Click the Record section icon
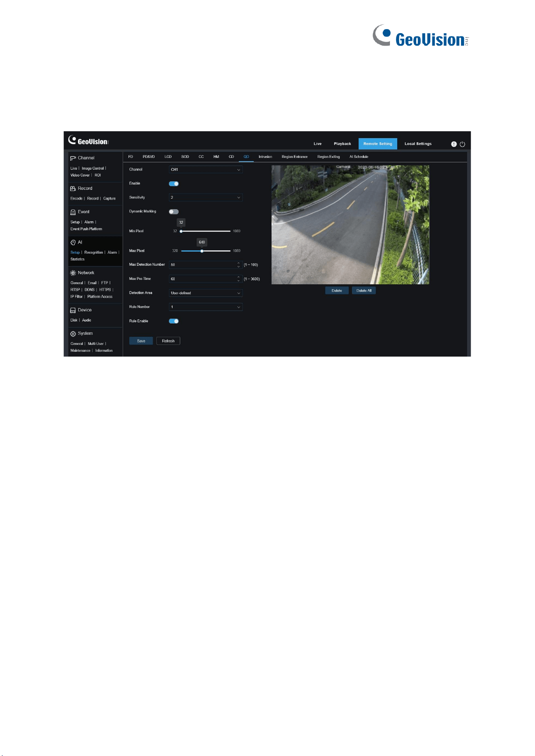Image resolution: width=535 pixels, height=756 pixels. pyautogui.click(x=73, y=189)
